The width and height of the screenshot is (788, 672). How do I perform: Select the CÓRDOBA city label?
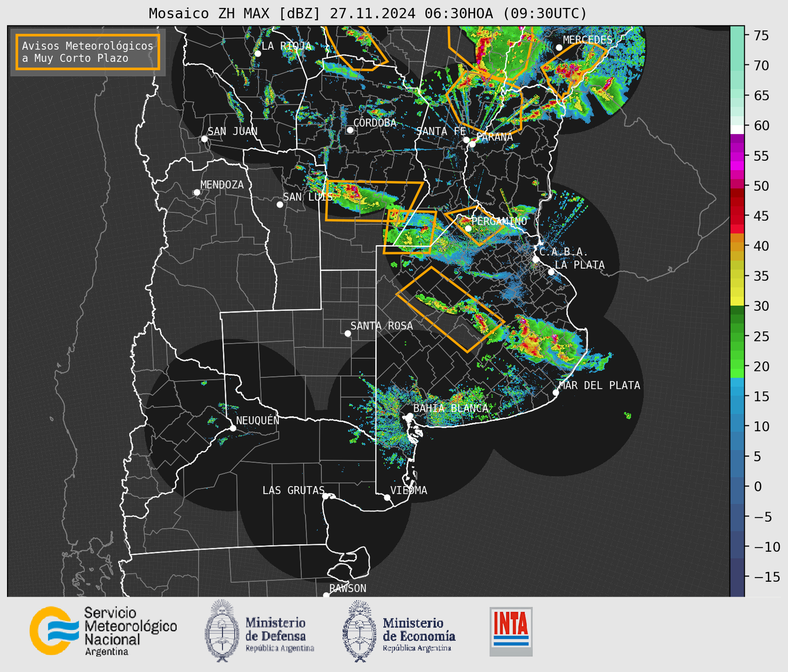pos(375,122)
